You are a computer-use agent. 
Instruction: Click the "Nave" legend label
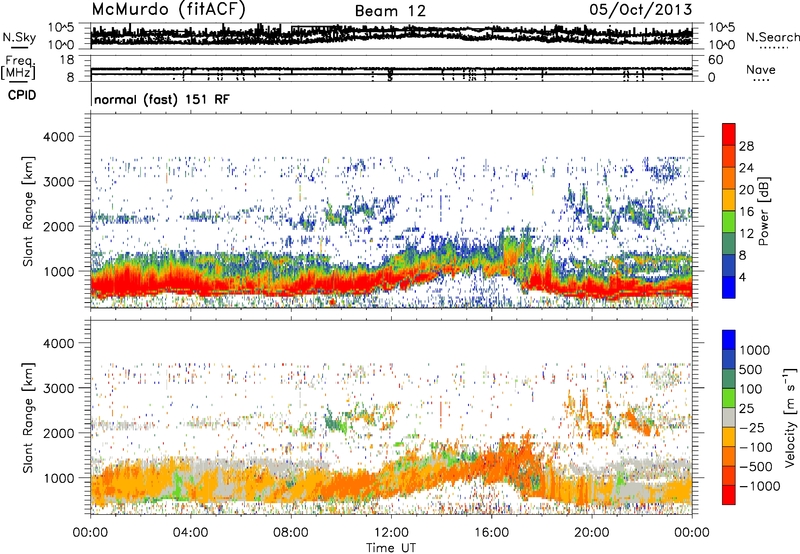761,69
